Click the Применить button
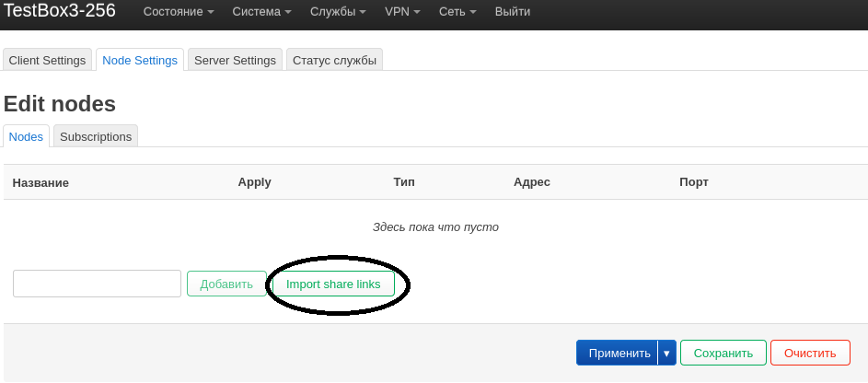868x383 pixels. [x=617, y=353]
